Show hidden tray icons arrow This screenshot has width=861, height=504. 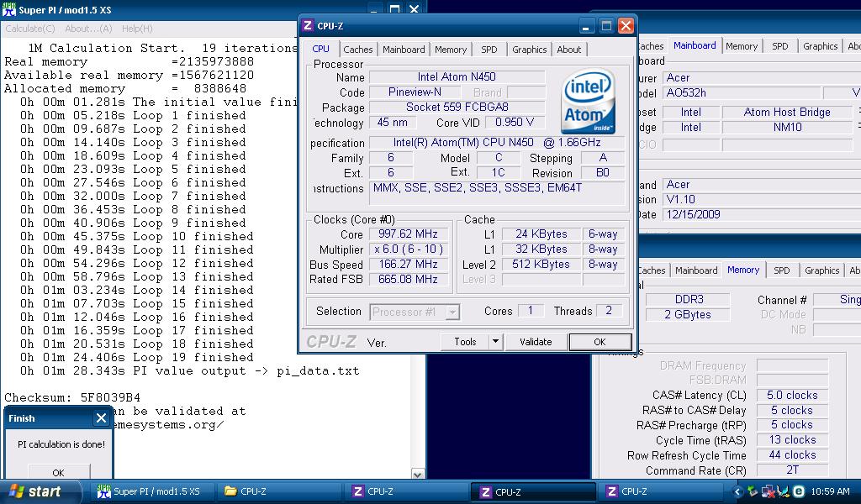[x=737, y=491]
